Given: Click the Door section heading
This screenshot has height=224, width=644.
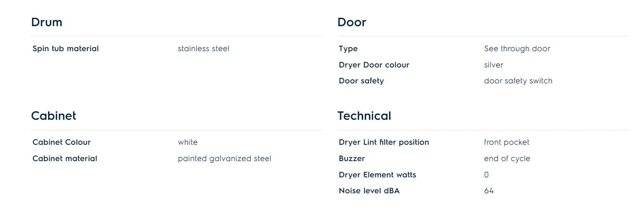Looking at the screenshot, I should 352,22.
